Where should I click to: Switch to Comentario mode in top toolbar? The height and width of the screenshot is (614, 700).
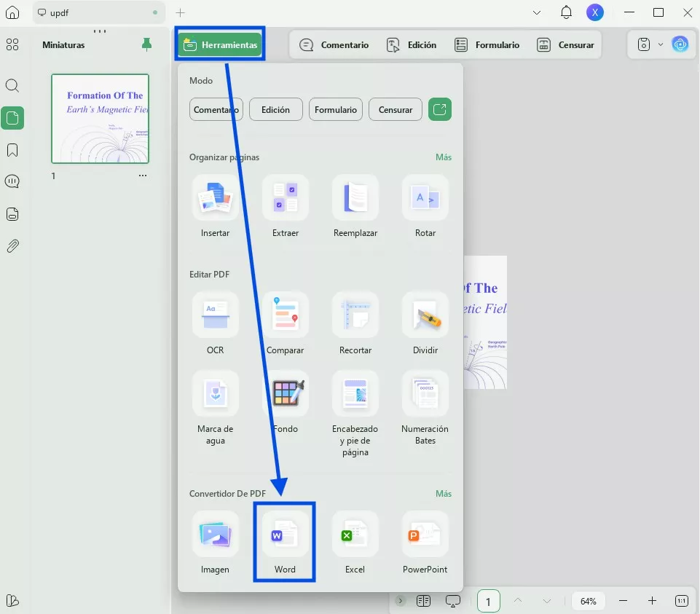pos(334,44)
